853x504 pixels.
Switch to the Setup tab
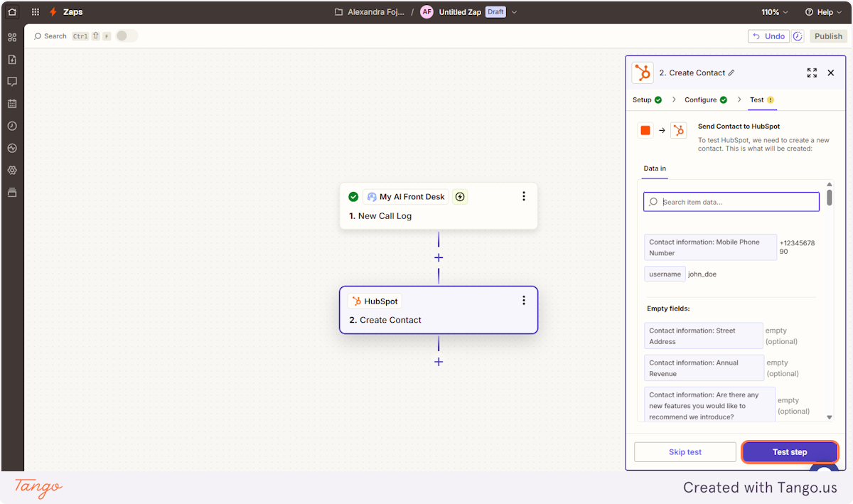(x=648, y=100)
